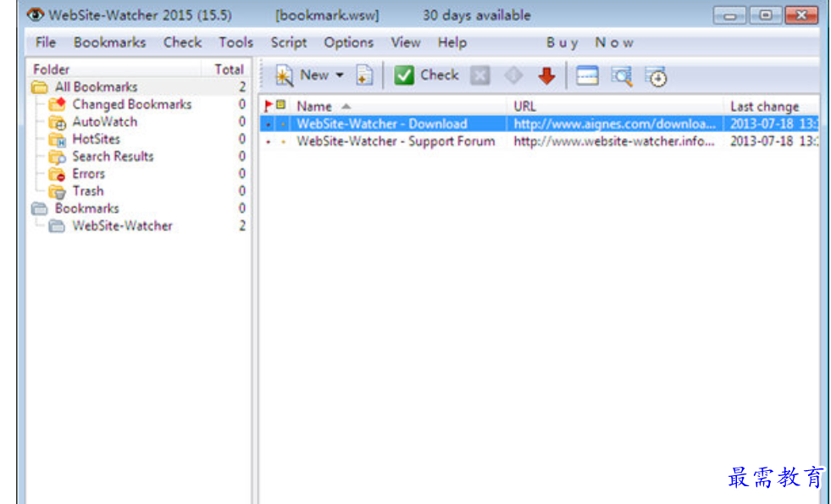Open the Options menu
This screenshot has width=831, height=504.
pos(349,42)
